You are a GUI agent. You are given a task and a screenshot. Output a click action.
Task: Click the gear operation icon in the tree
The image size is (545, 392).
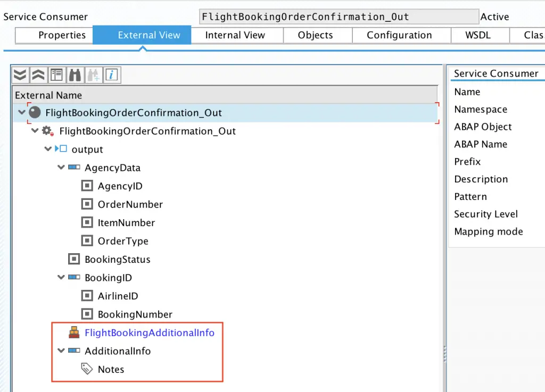click(47, 131)
